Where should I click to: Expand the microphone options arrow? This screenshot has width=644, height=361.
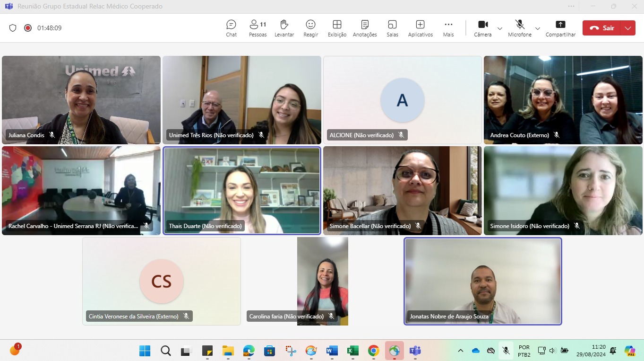pyautogui.click(x=537, y=28)
